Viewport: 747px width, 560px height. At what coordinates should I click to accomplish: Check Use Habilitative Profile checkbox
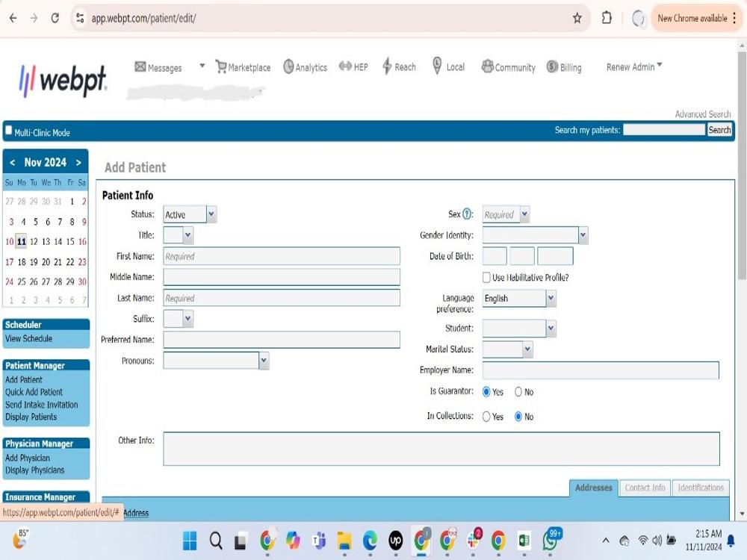click(x=486, y=277)
